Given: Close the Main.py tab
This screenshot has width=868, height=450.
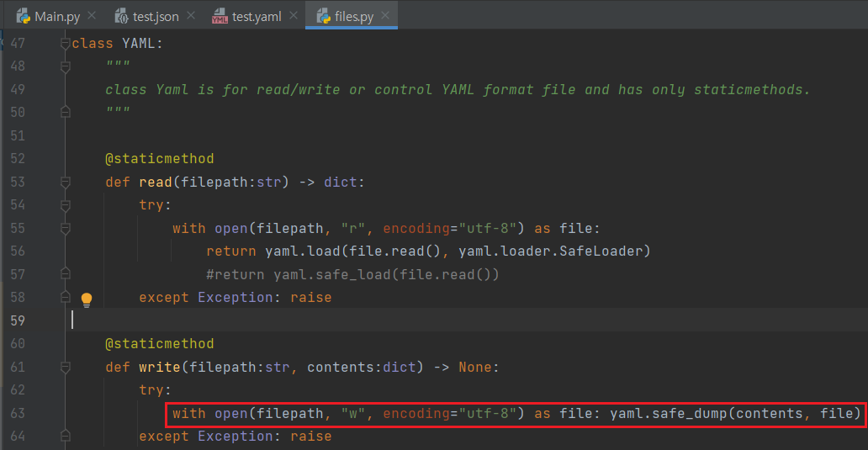Looking at the screenshot, I should tap(92, 15).
